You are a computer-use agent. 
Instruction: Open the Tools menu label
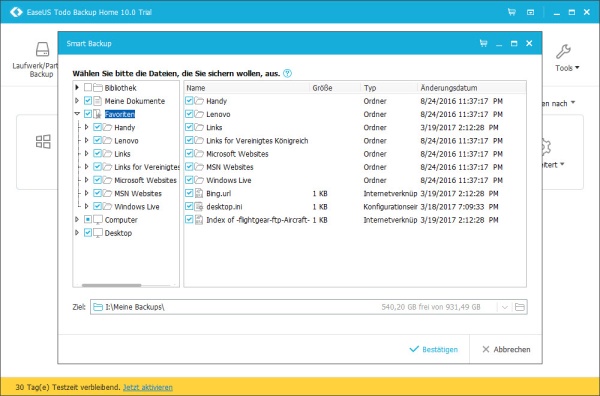click(567, 68)
